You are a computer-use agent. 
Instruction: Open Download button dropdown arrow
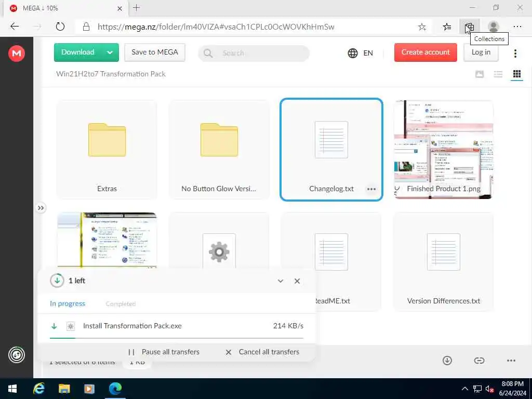click(x=110, y=52)
